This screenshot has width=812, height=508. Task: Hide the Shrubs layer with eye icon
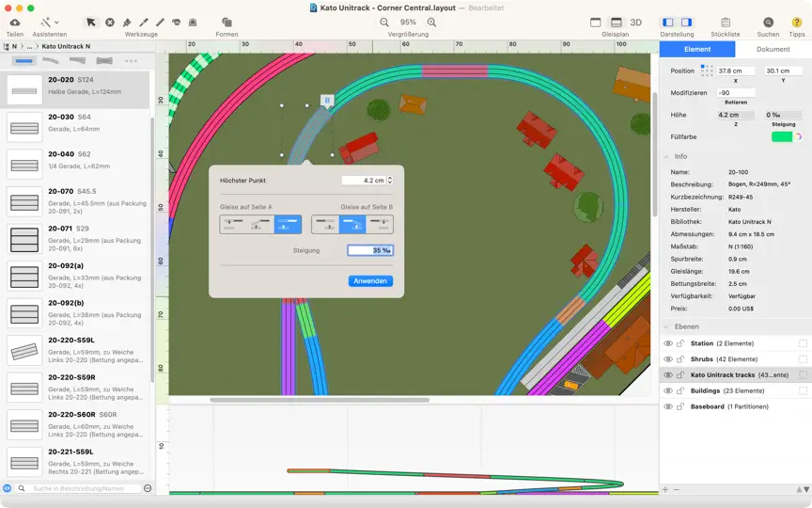click(668, 358)
